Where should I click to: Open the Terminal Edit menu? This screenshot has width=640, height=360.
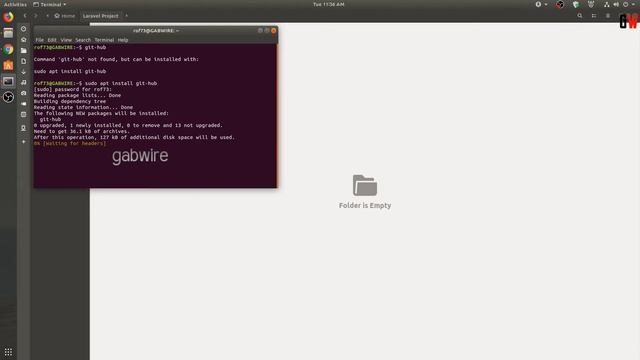pos(52,40)
